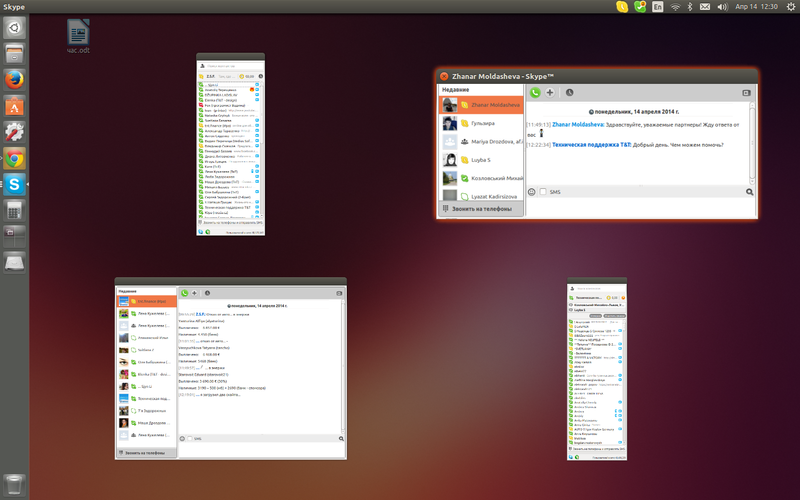The width and height of the screenshot is (800, 500).
Task: Click the search icon in bottom-left Skype chat
Action: [x=341, y=438]
